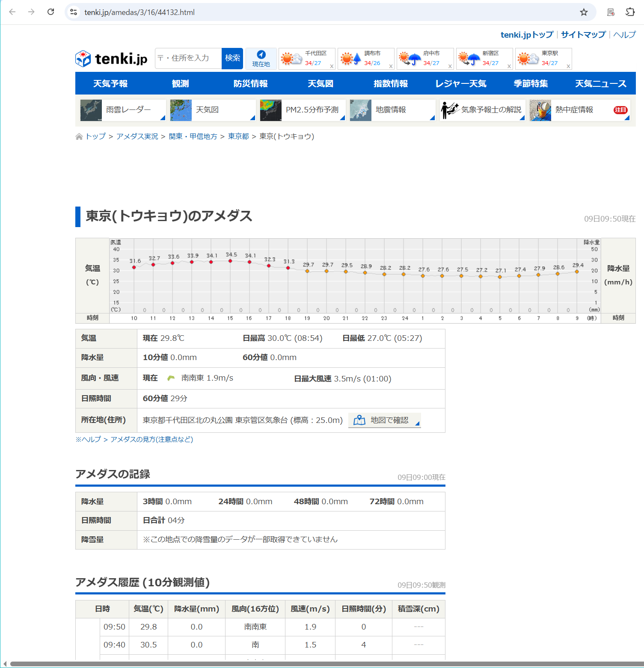Click the 現在地 current location icon
Viewport: 644px width, 668px height.
[261, 55]
